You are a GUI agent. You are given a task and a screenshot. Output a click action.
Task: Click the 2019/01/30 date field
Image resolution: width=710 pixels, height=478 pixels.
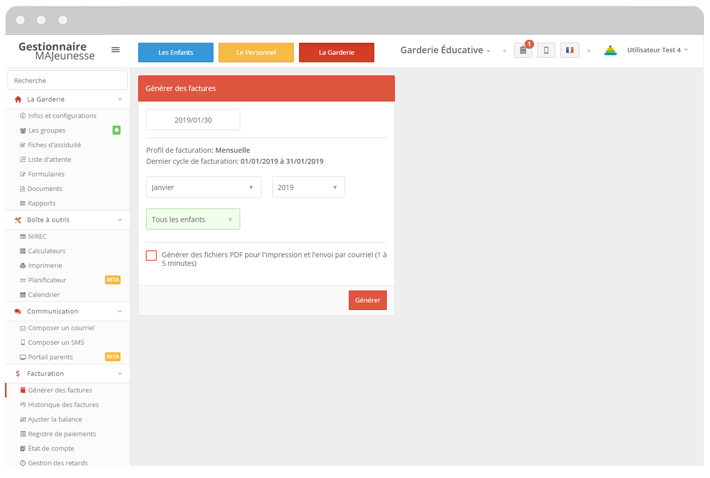click(193, 120)
